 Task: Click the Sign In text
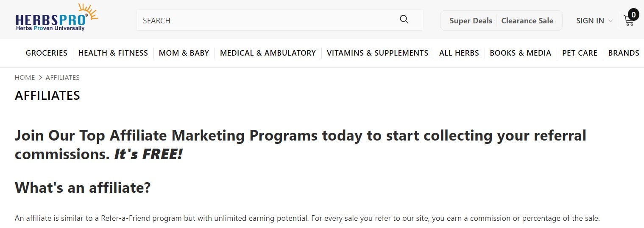[590, 20]
